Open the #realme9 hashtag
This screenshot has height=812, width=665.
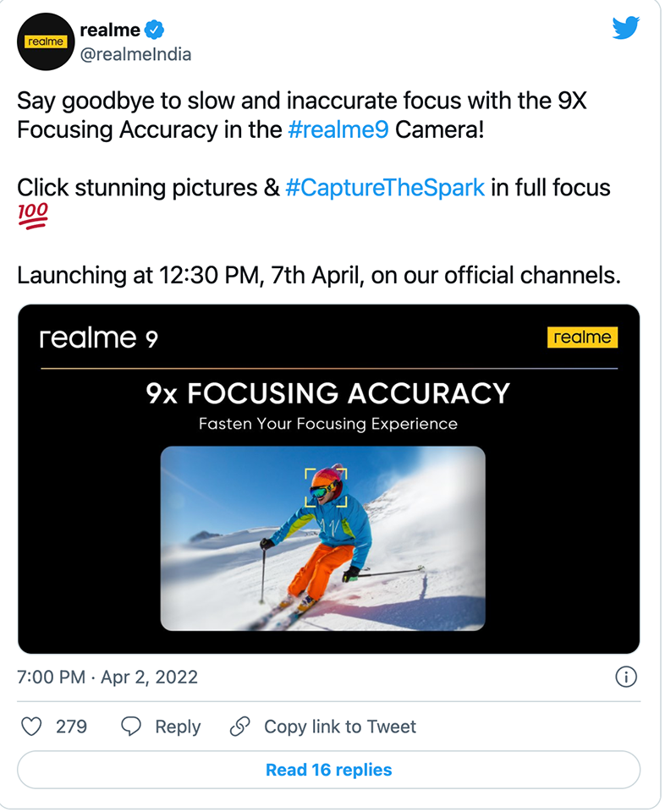click(x=338, y=129)
